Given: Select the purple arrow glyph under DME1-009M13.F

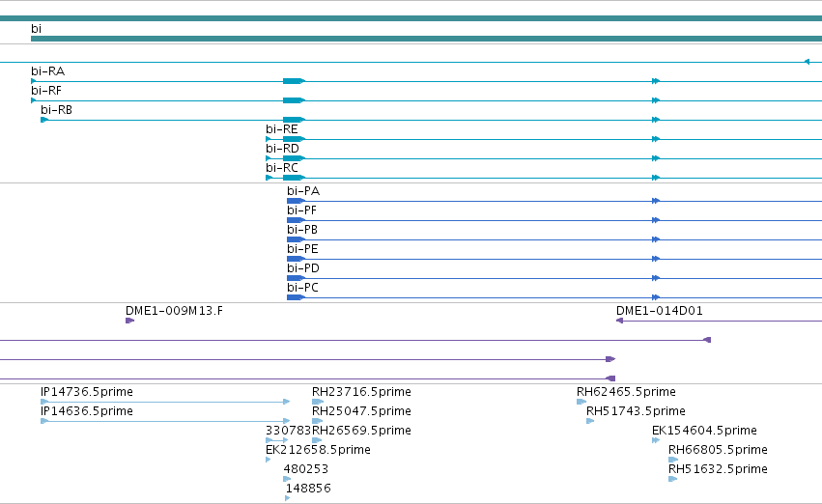Looking at the screenshot, I should coord(130,321).
